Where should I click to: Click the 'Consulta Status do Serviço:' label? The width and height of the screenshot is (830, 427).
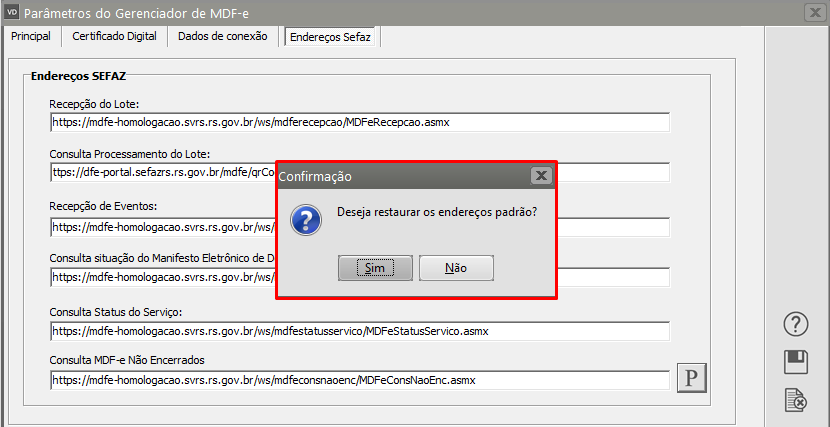[x=116, y=312]
